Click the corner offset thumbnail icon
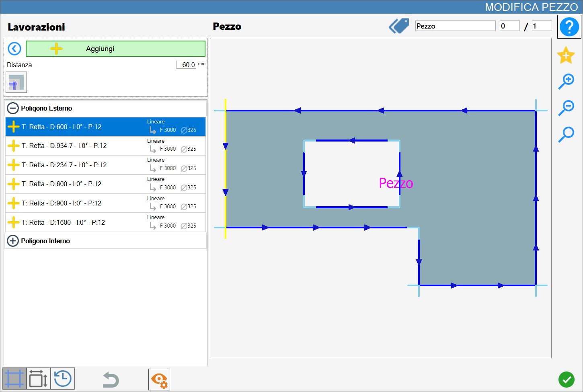 click(16, 82)
